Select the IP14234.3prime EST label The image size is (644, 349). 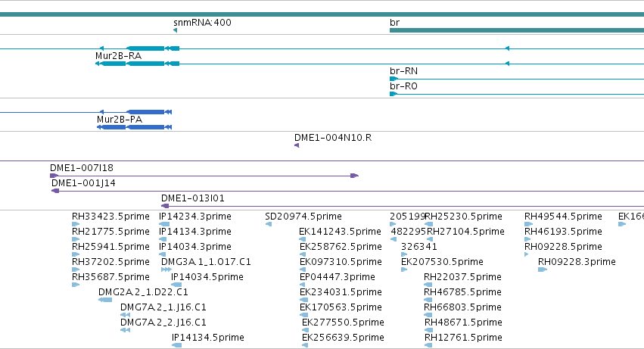[x=195, y=217]
